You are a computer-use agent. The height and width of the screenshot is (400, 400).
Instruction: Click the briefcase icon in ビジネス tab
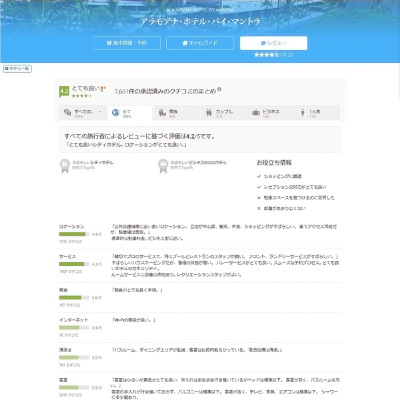(x=256, y=113)
